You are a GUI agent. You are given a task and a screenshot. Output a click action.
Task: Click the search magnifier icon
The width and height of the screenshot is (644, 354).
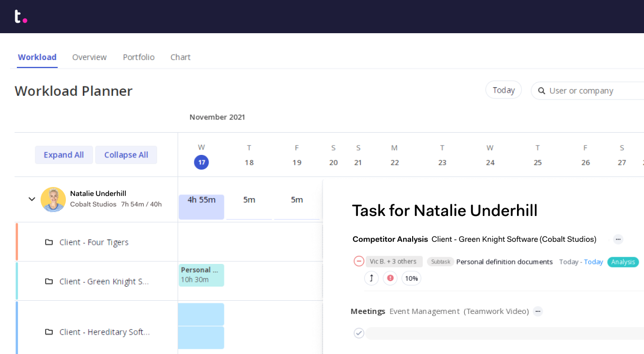coord(541,91)
